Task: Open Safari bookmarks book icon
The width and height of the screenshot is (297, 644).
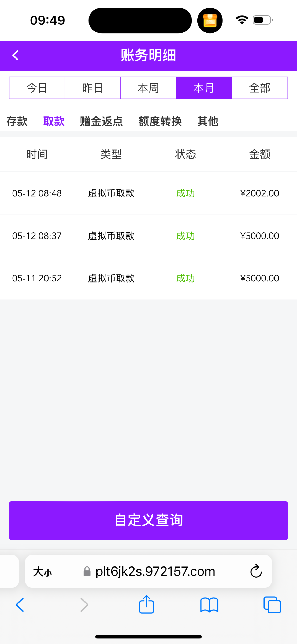Action: [x=209, y=605]
